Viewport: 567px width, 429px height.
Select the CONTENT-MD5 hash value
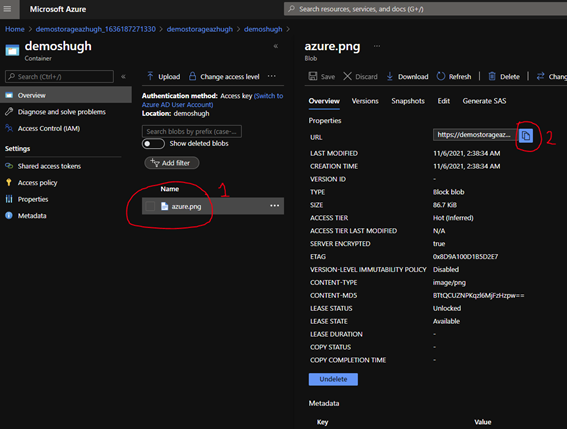point(478,296)
